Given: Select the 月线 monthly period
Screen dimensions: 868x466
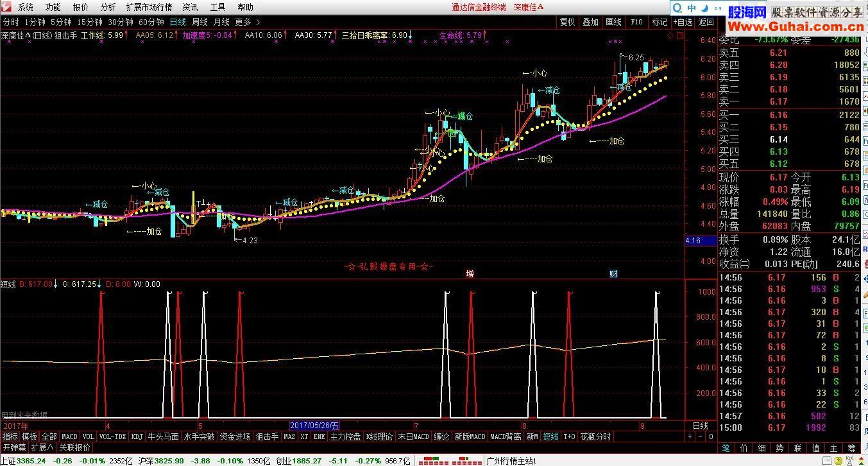Looking at the screenshot, I should 221,22.
